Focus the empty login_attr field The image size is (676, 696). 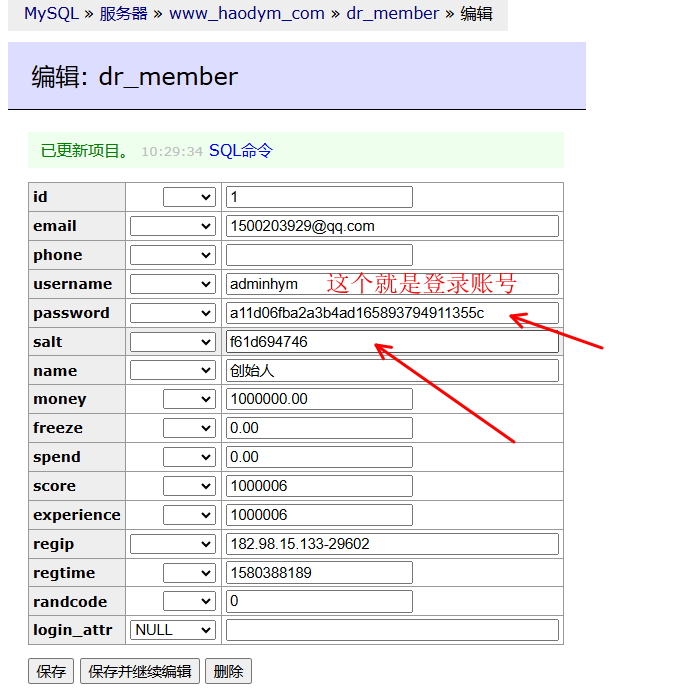coord(392,630)
